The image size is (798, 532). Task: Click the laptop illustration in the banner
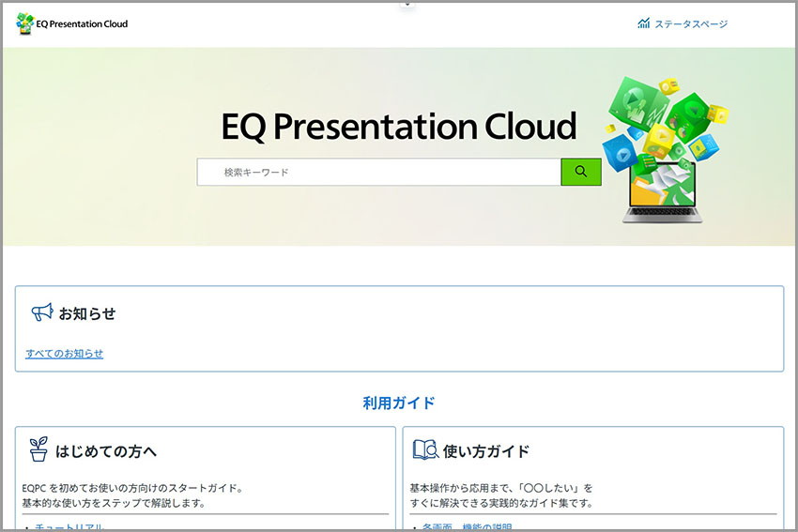click(x=662, y=193)
